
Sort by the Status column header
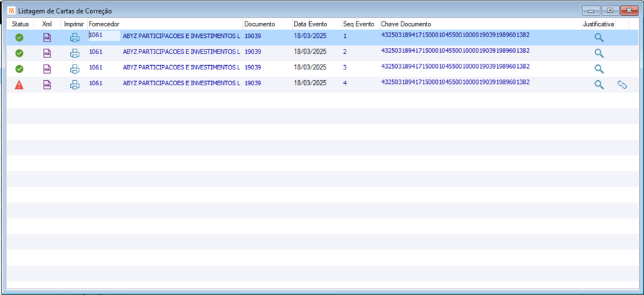(20, 24)
